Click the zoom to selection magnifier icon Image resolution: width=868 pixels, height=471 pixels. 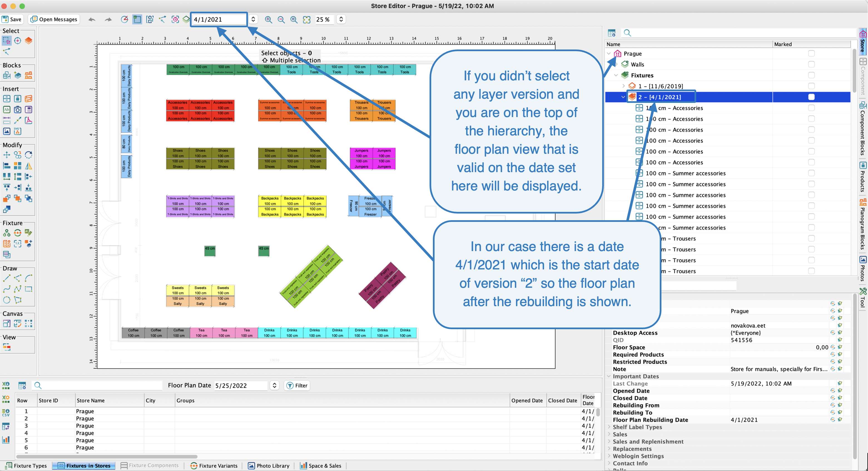click(294, 19)
